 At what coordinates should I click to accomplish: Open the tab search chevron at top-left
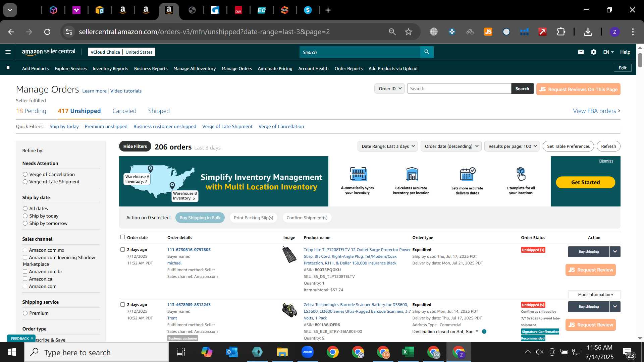coord(10,10)
